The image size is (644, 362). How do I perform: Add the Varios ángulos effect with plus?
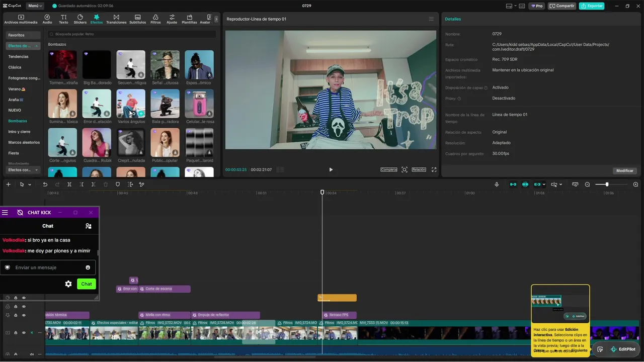[x=141, y=114]
